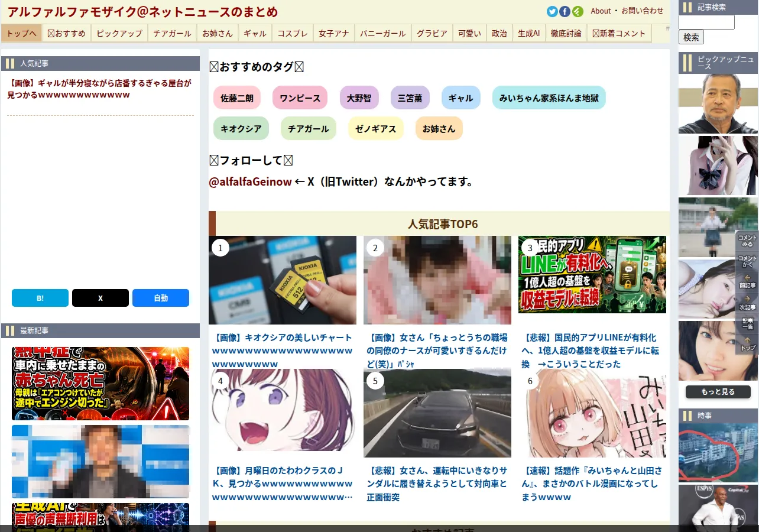
Task: Open the 可愛い navigation tab
Action: (x=470, y=34)
